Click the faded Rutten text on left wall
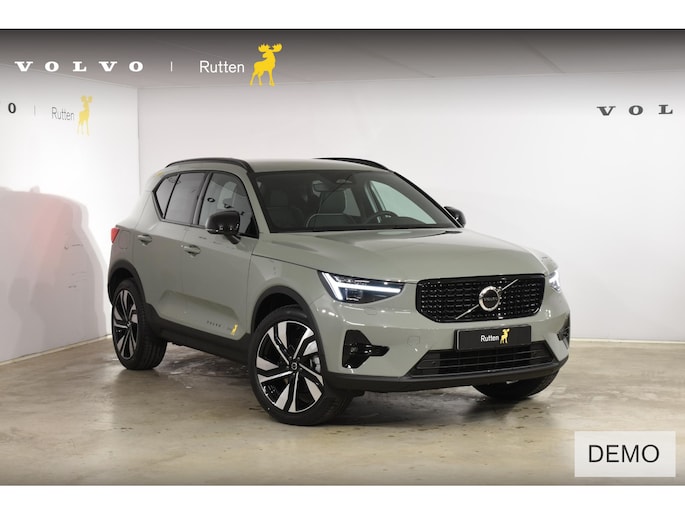Image resolution: width=685 pixels, height=514 pixels. click(63, 114)
